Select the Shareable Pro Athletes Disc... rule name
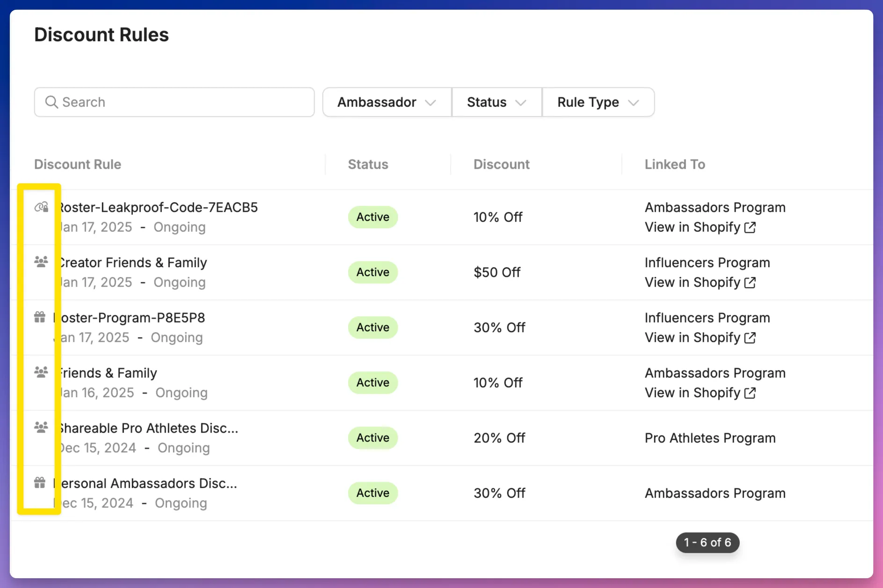The width and height of the screenshot is (883, 588). 148,428
